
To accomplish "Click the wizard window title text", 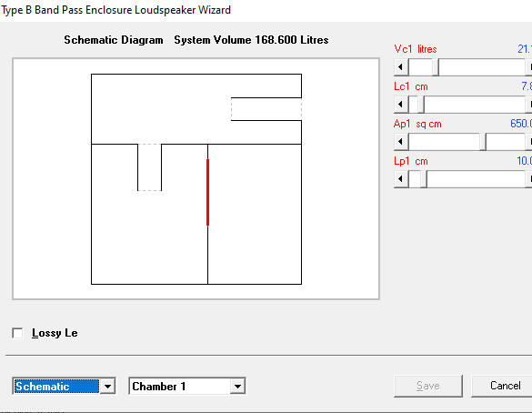I will click(115, 10).
